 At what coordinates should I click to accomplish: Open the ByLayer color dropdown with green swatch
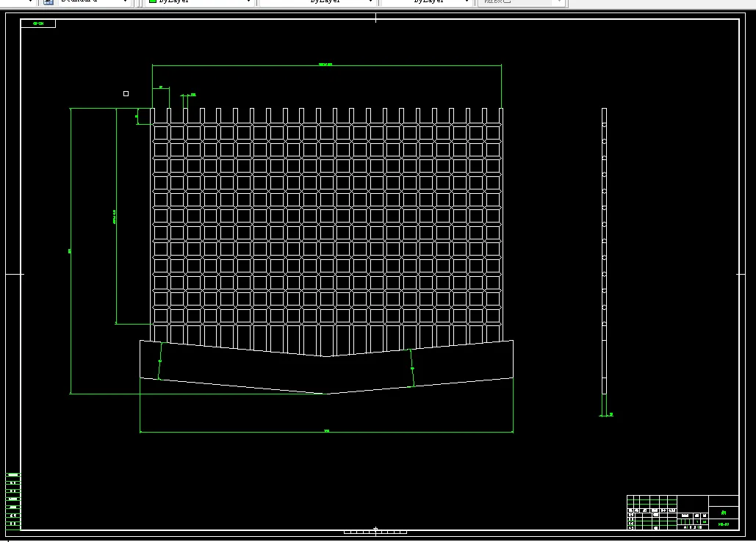(x=199, y=2)
